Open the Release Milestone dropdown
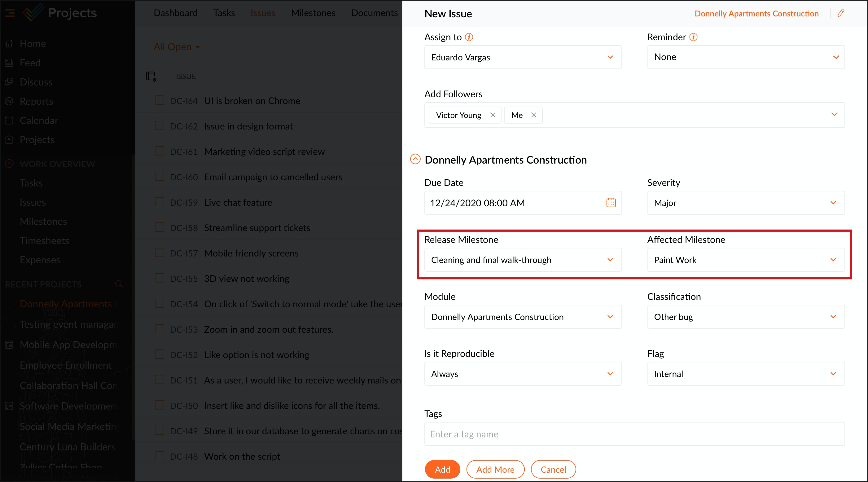 click(523, 260)
